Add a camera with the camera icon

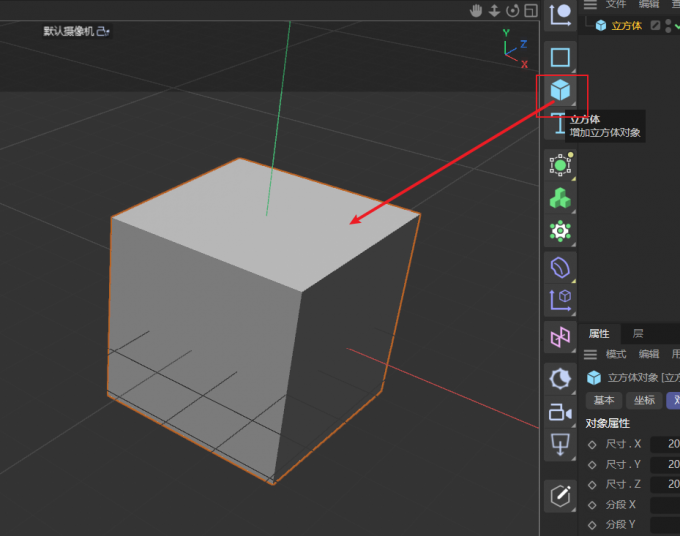(560, 412)
